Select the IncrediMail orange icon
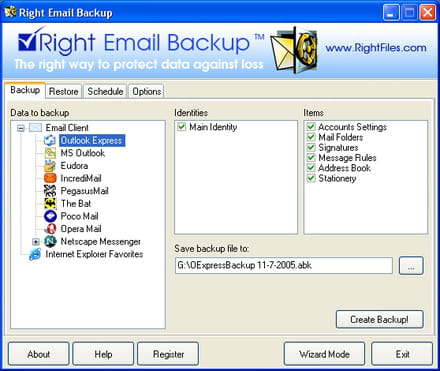440x371 pixels. coord(50,178)
